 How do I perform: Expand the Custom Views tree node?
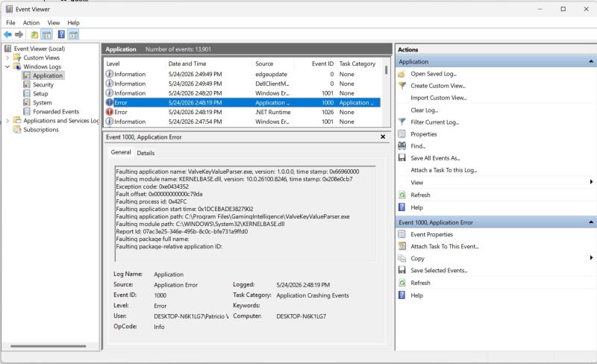[x=7, y=57]
